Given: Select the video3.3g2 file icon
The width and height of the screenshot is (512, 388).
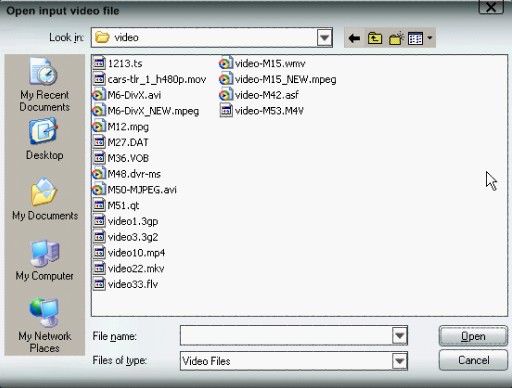Looking at the screenshot, I should (x=99, y=237).
